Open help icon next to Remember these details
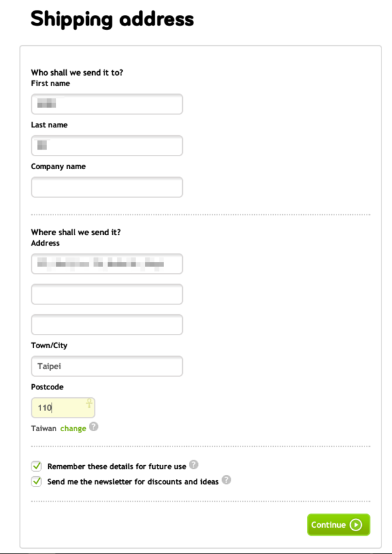 point(194,465)
